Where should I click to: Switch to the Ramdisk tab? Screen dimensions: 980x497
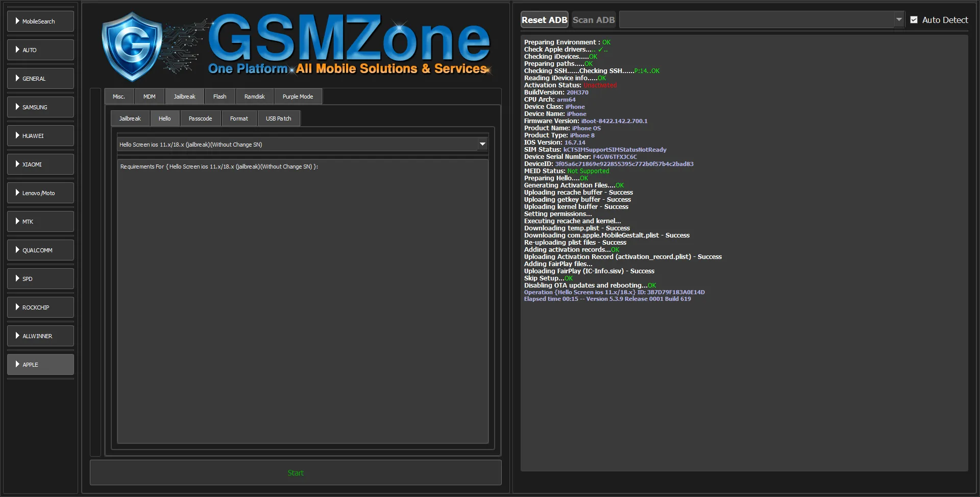(x=254, y=97)
